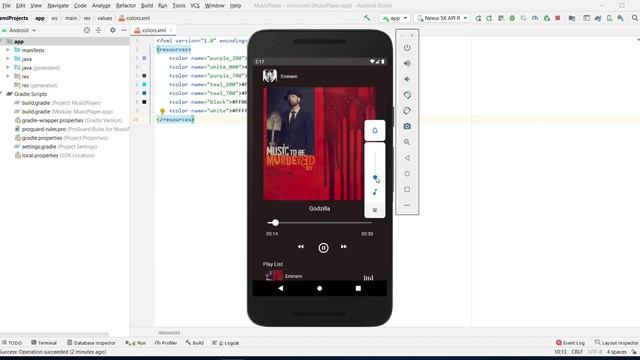Select proguard-rules.pro file
Image resolution: width=640 pixels, height=360 pixels.
pos(72,129)
